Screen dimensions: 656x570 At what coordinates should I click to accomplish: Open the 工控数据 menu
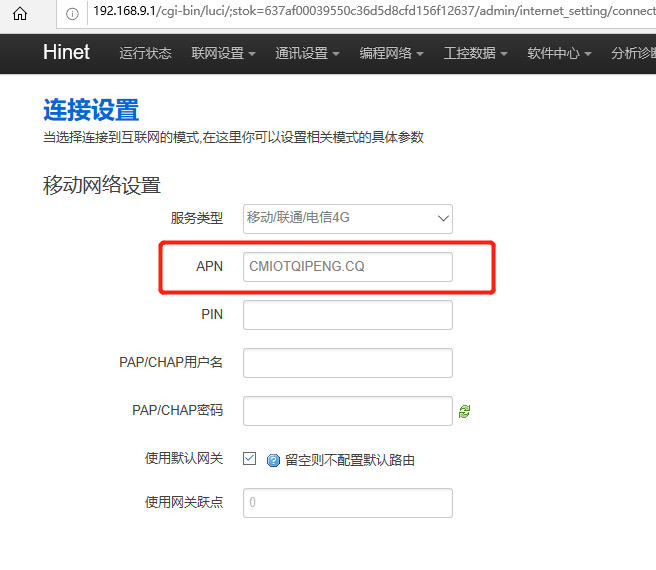coord(475,53)
